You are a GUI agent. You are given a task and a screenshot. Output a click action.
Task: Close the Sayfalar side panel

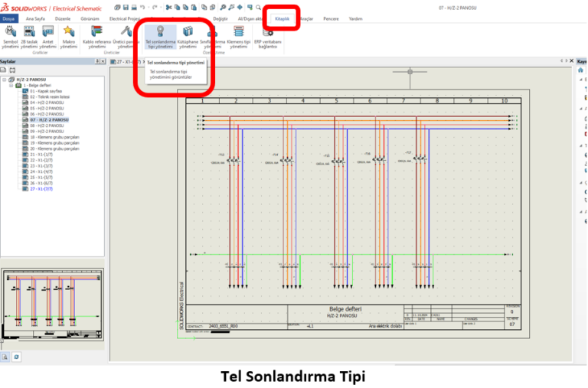point(103,61)
